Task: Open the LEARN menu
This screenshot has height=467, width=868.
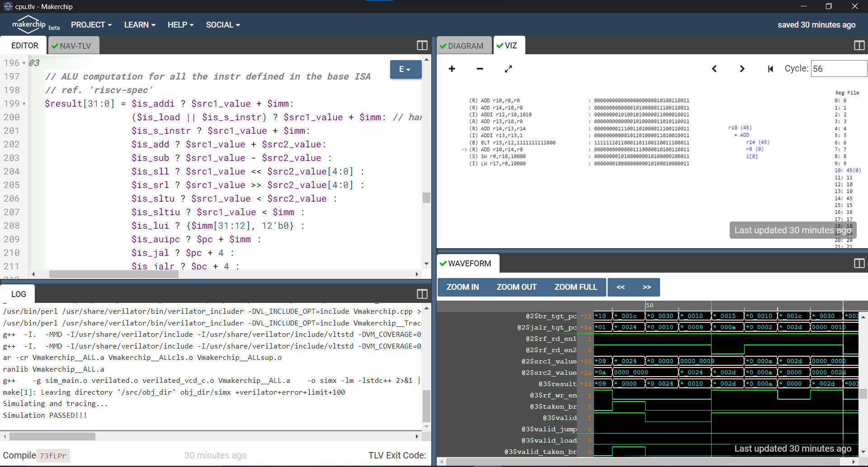Action: [x=140, y=25]
